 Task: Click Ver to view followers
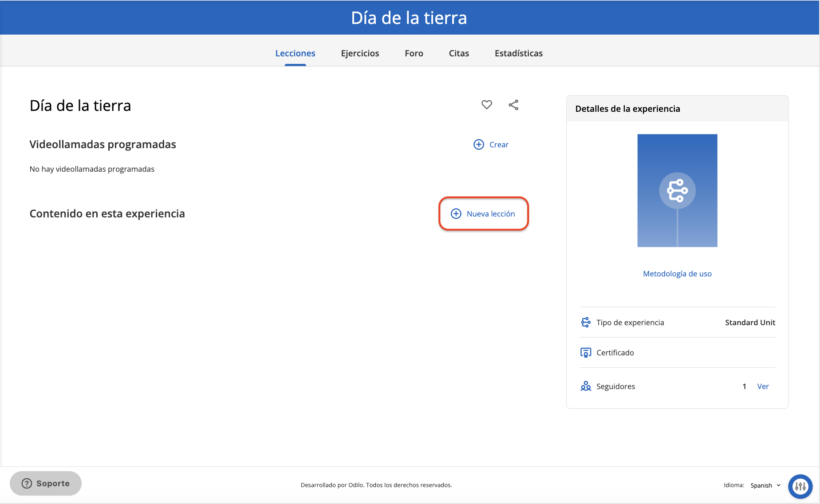(763, 386)
